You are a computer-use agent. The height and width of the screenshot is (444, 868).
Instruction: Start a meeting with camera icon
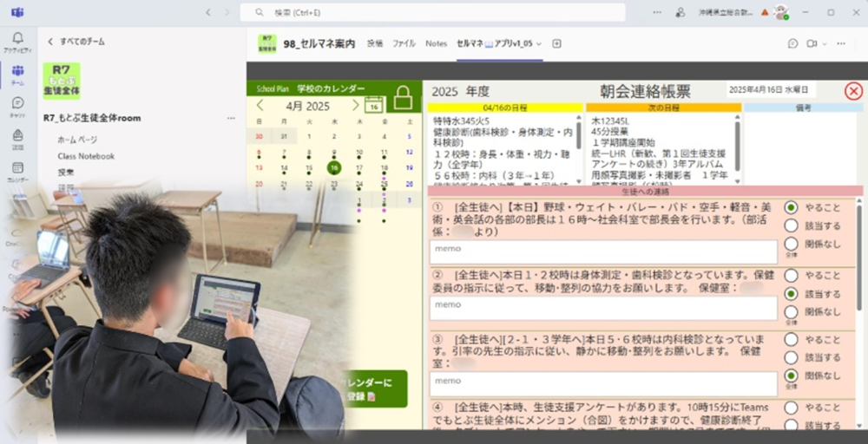pyautogui.click(x=812, y=43)
